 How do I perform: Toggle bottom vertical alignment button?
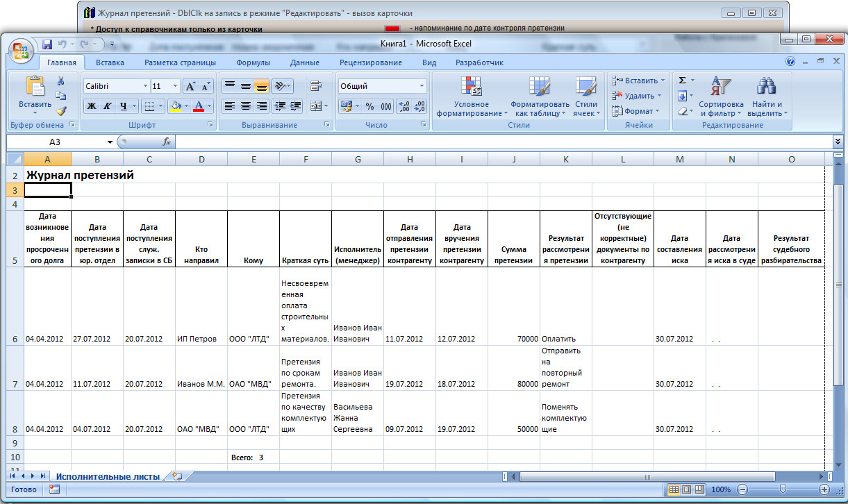(261, 87)
